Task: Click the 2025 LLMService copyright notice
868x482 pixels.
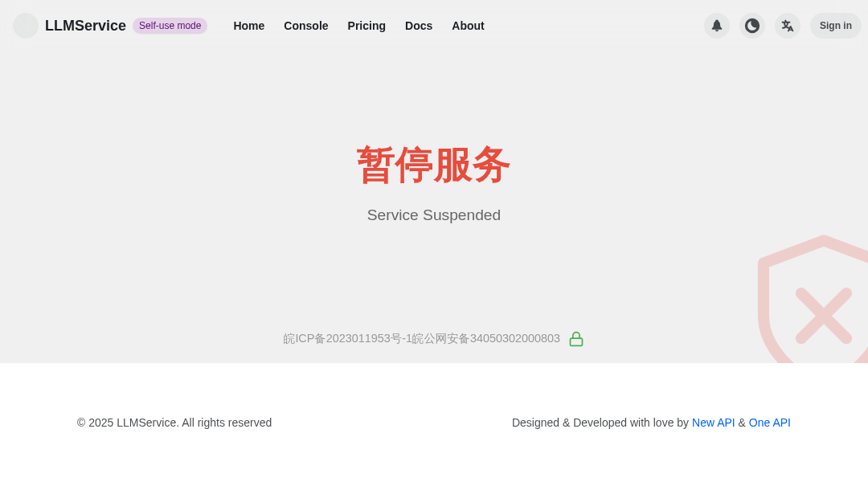Action: (x=174, y=423)
